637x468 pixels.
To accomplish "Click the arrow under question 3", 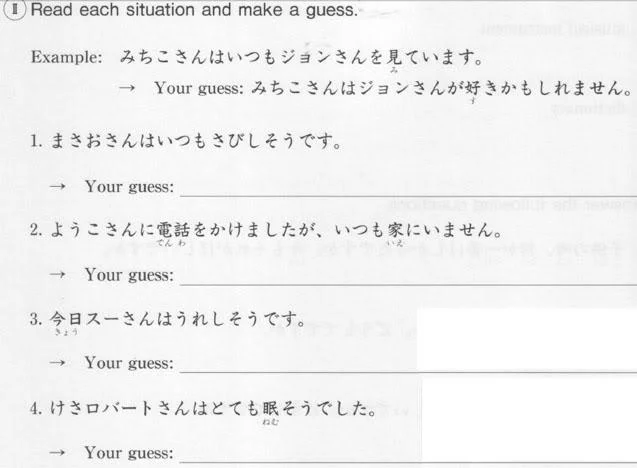I will [x=57, y=362].
